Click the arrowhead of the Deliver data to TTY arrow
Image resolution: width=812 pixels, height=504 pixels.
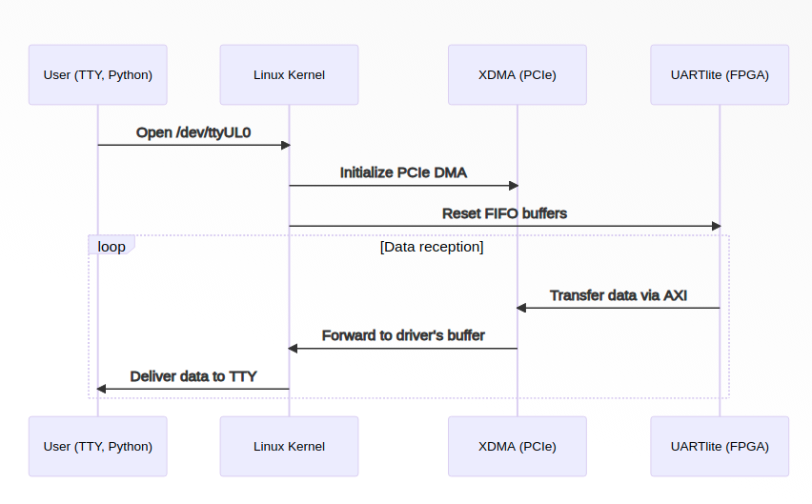tap(103, 389)
